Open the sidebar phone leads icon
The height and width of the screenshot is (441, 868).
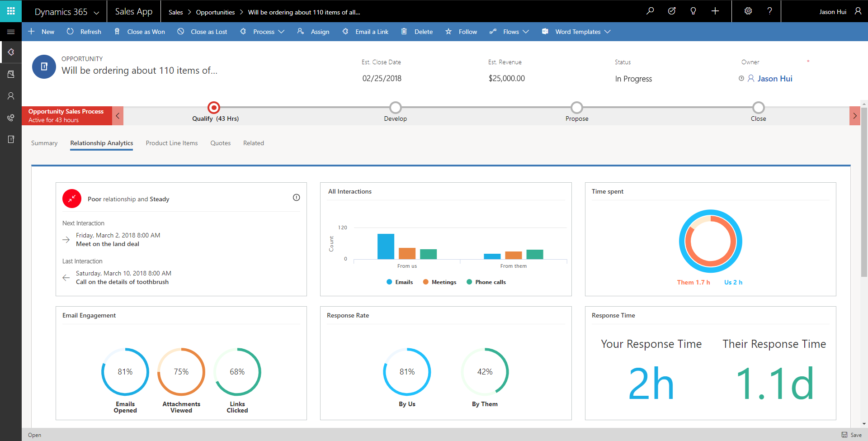pos(11,118)
